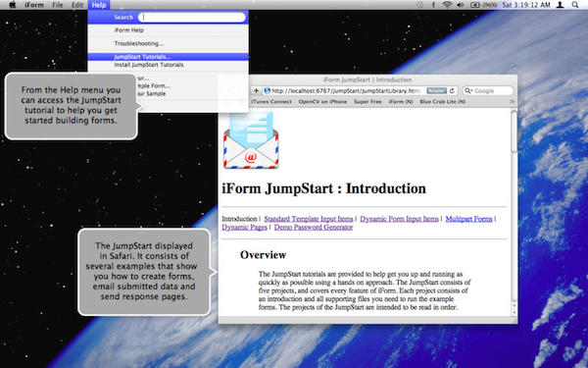Click the battery status icon

475,5
